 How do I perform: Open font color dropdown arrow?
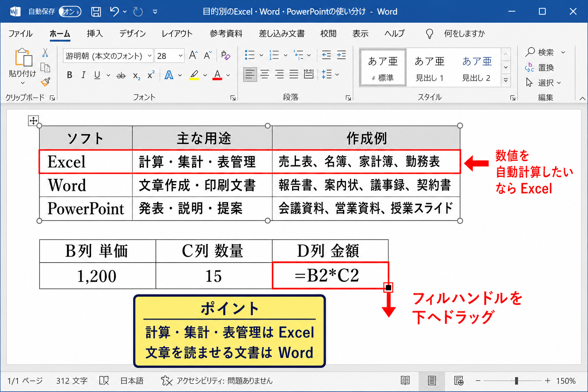(228, 75)
